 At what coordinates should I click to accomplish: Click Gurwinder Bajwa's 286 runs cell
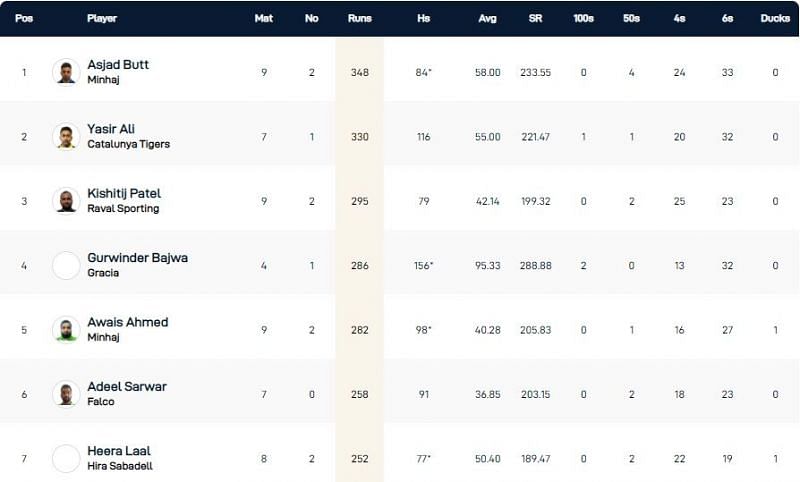[x=360, y=265]
